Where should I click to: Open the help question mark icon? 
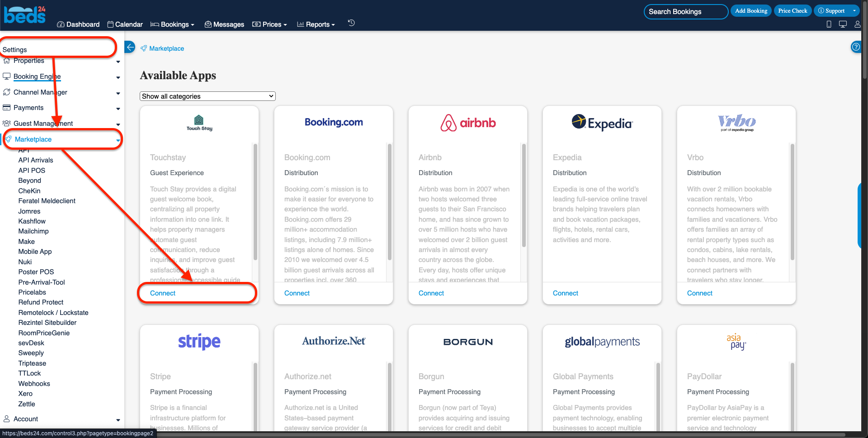[x=856, y=47]
